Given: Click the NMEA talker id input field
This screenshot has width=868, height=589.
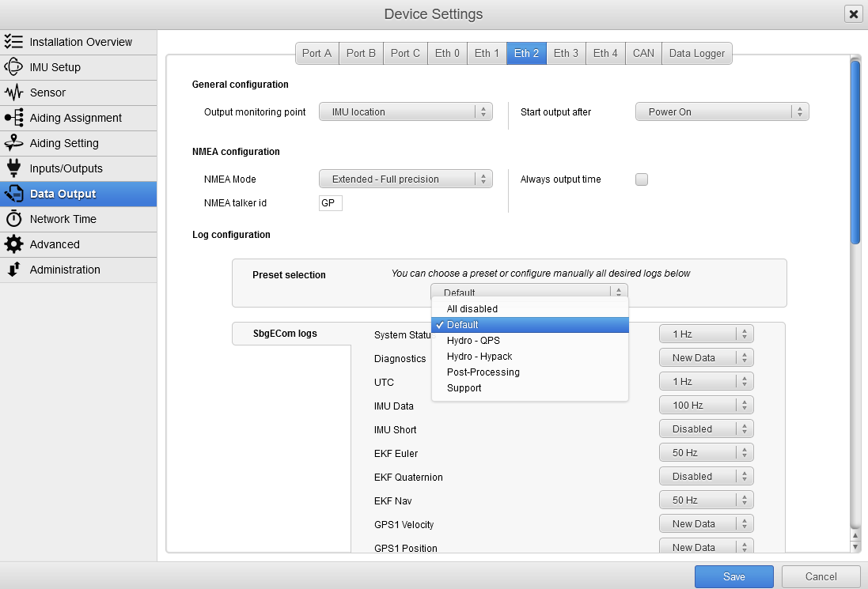Looking at the screenshot, I should (330, 203).
